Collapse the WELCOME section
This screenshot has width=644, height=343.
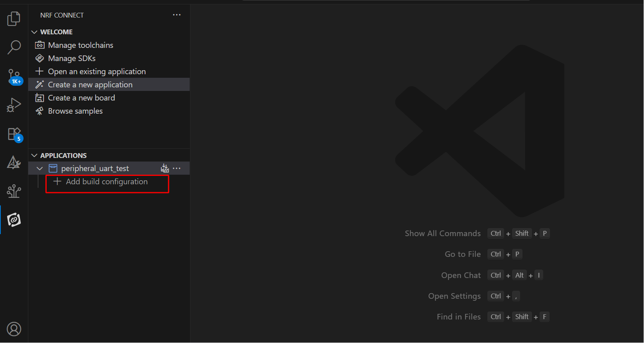point(34,32)
